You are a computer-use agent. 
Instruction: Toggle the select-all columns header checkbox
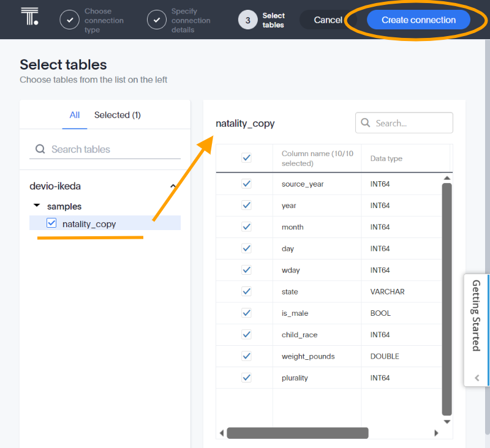(246, 158)
